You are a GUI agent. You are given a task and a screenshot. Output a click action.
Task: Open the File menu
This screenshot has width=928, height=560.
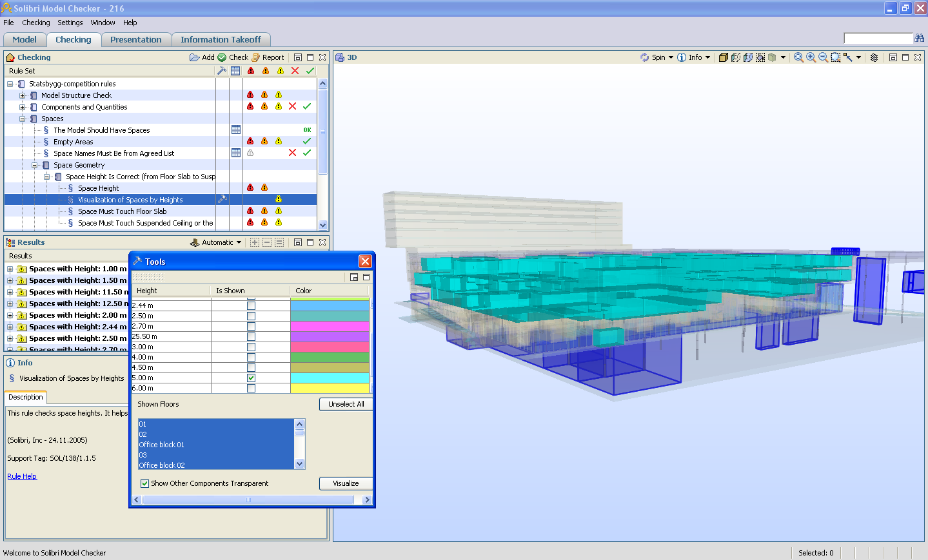pos(8,23)
